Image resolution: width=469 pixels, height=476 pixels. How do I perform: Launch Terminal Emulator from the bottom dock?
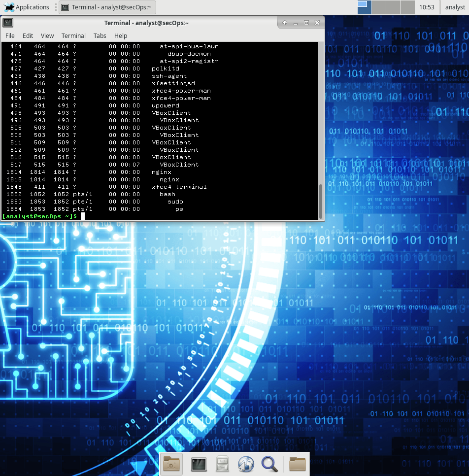point(198,464)
